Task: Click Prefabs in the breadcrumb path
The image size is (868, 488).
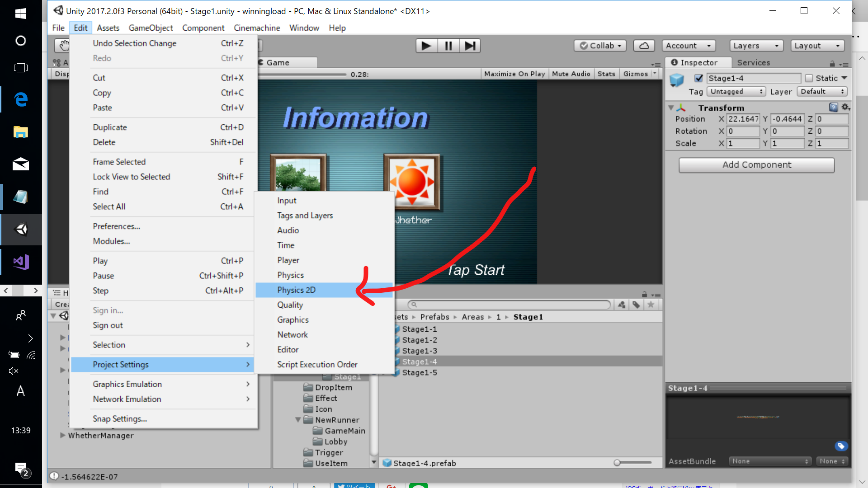Action: [x=434, y=317]
